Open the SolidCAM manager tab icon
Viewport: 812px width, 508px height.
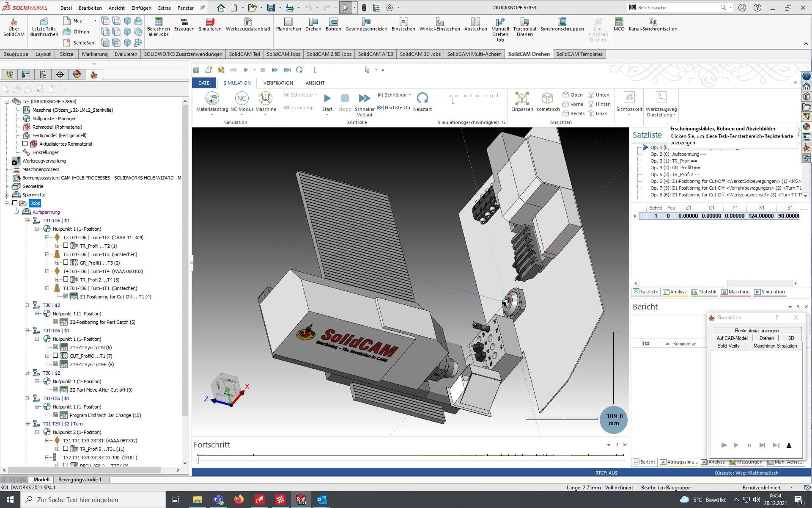[x=94, y=75]
